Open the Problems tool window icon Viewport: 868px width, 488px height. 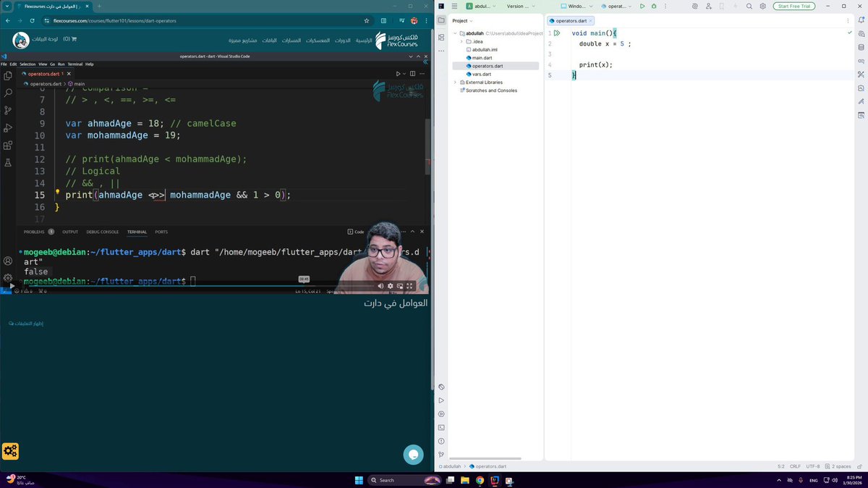tap(441, 441)
